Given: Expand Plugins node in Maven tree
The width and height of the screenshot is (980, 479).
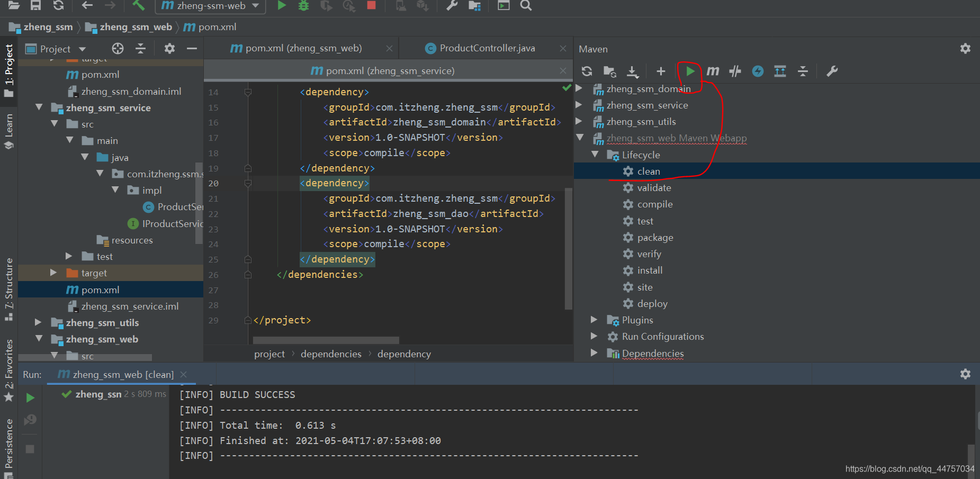Looking at the screenshot, I should (594, 320).
